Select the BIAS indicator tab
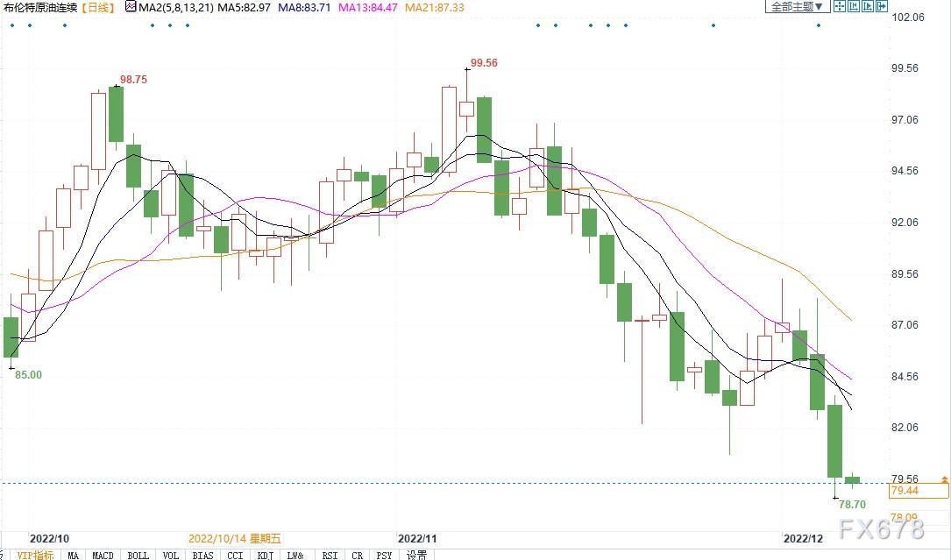Viewport: 951px width, 560px height. tap(202, 555)
